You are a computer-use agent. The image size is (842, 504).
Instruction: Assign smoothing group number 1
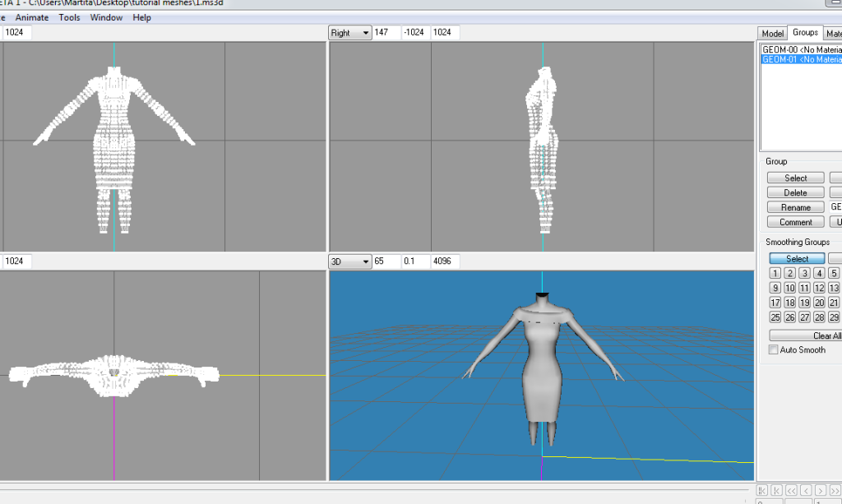(775, 273)
